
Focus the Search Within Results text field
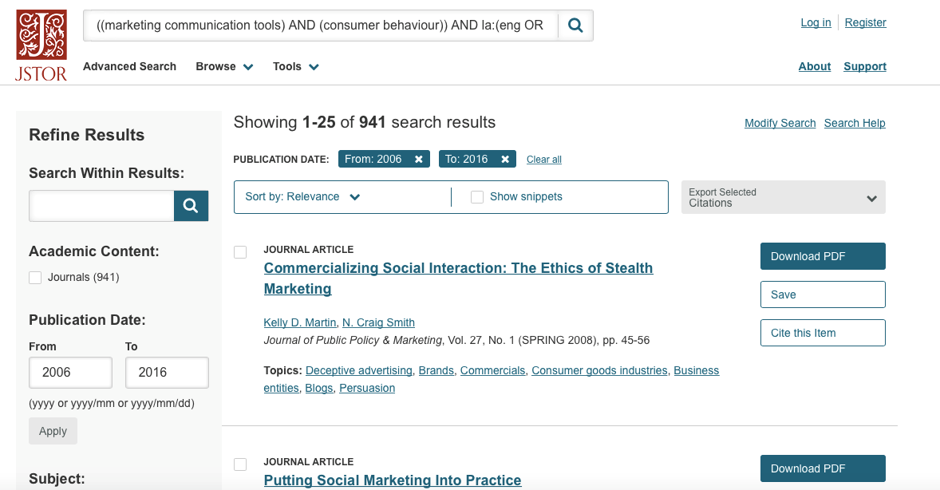click(x=101, y=206)
